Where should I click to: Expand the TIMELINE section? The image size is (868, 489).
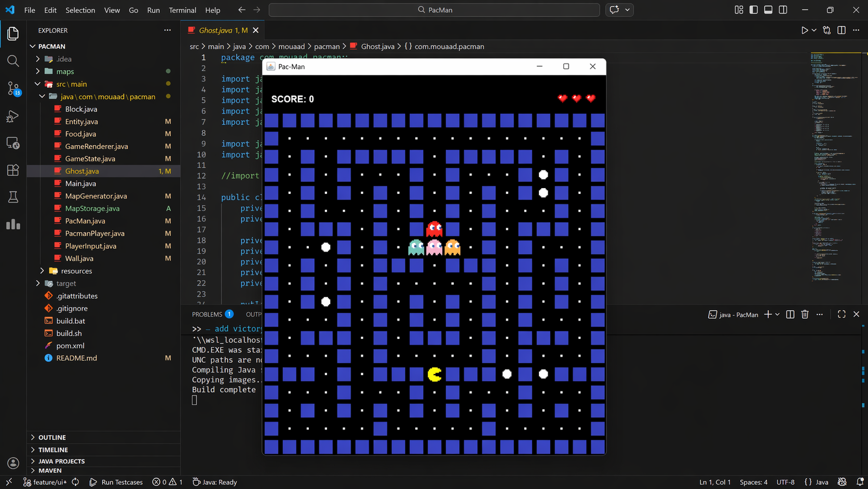click(x=53, y=450)
